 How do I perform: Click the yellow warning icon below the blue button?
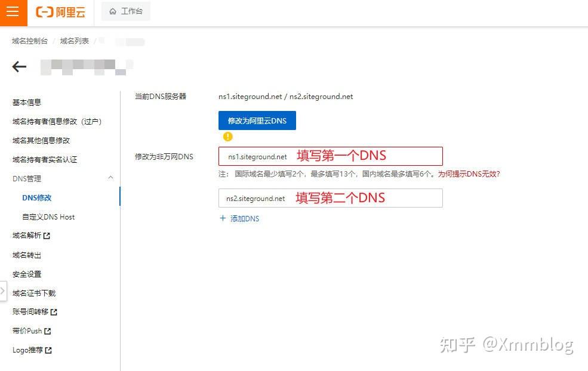(x=227, y=137)
